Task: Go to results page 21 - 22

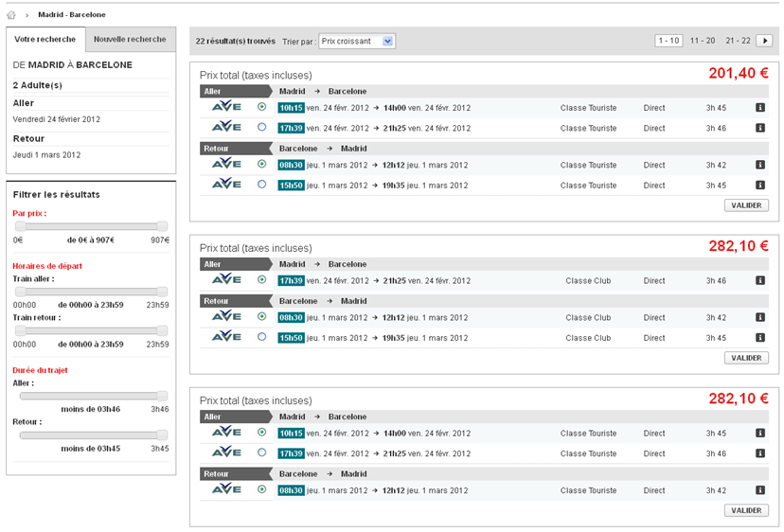Action: 738,41
